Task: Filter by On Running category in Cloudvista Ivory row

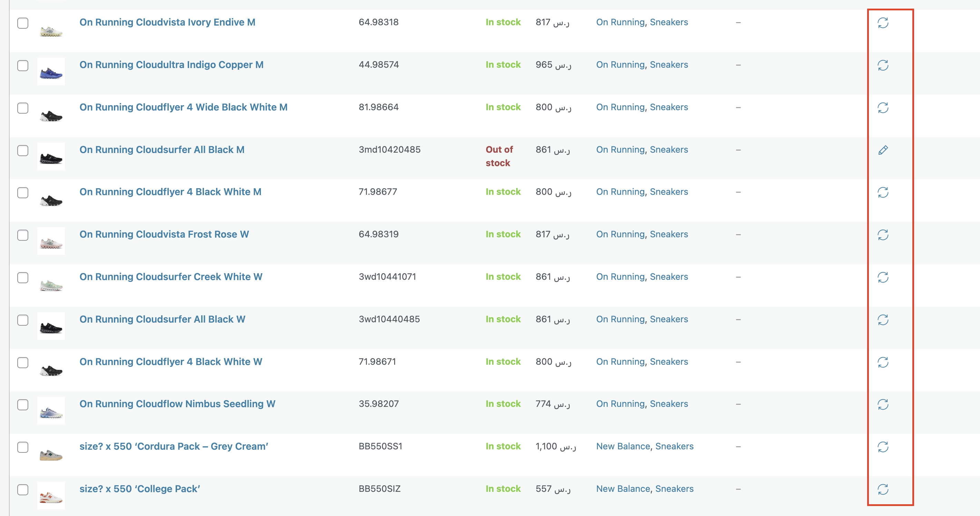Action: click(620, 22)
